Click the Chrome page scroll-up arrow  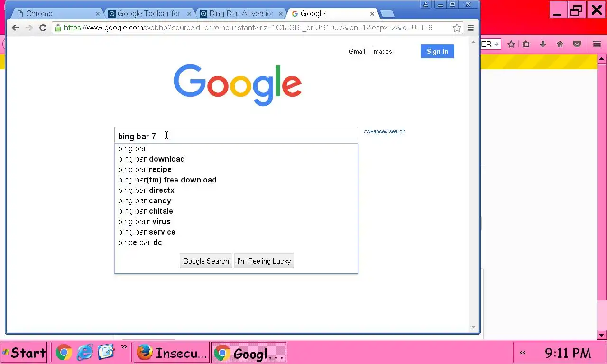[x=473, y=42]
